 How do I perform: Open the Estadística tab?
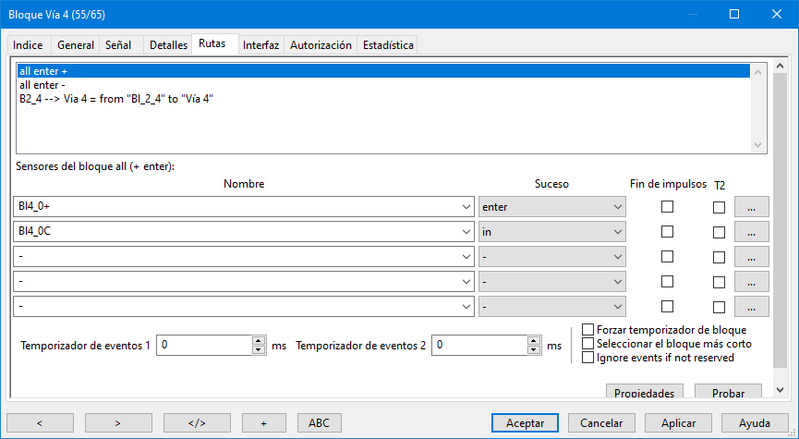pos(388,45)
